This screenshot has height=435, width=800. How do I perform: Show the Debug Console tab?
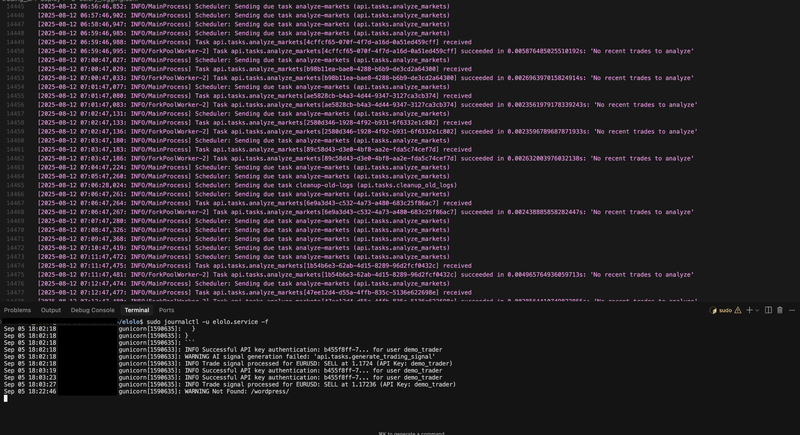pos(92,310)
